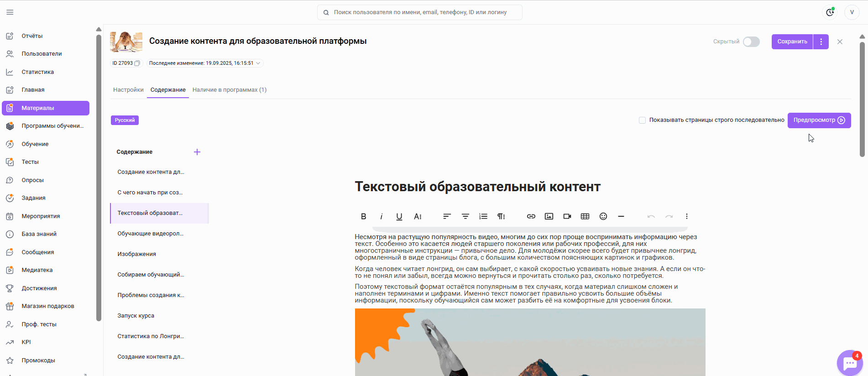868x376 pixels.
Task: Toggle bold formatting in editor
Action: click(x=364, y=216)
